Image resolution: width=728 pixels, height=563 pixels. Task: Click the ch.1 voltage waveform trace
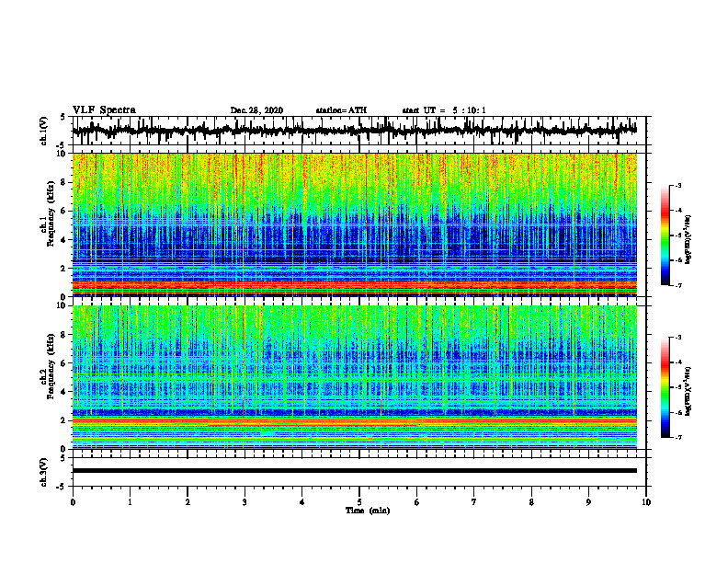coord(355,131)
